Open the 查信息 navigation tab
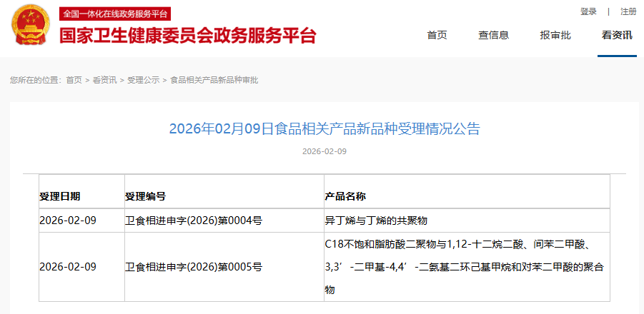The height and width of the screenshot is (314, 644). point(493,35)
